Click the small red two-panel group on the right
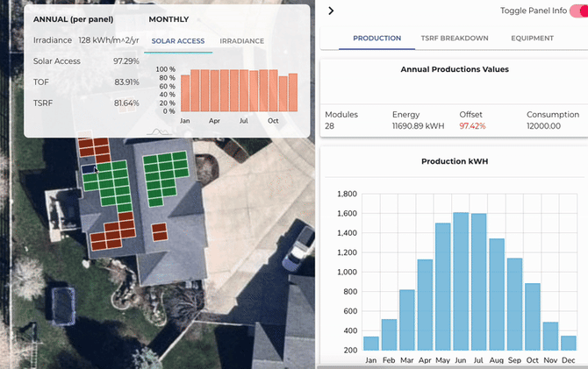The width and height of the screenshot is (588, 369). [159, 232]
